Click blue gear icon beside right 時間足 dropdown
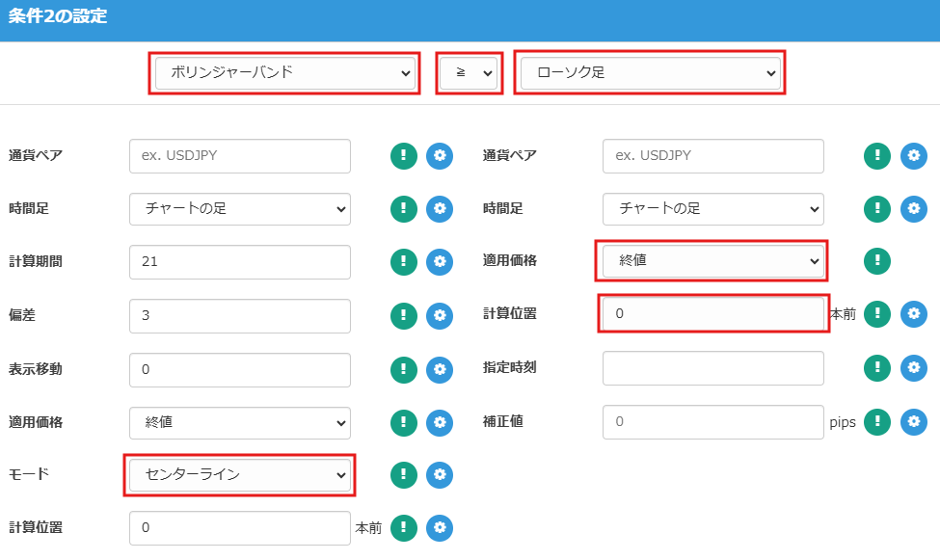This screenshot has width=940, height=560. pyautogui.click(x=913, y=208)
